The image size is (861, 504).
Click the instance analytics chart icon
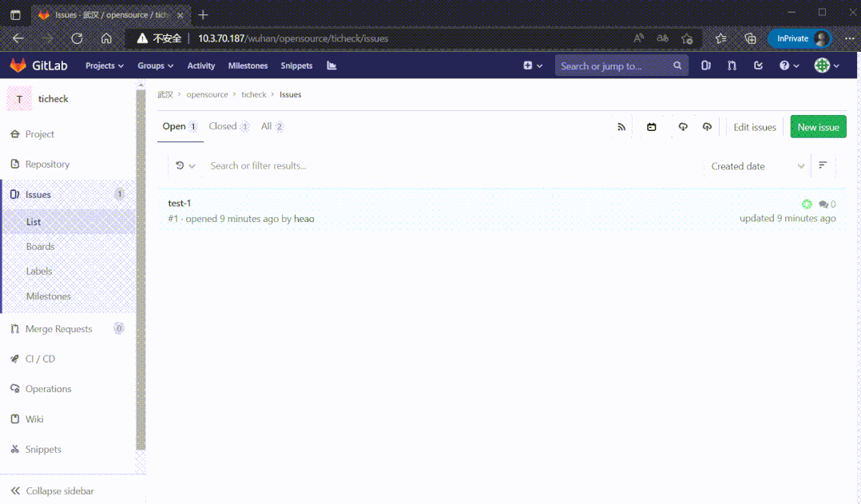[331, 65]
